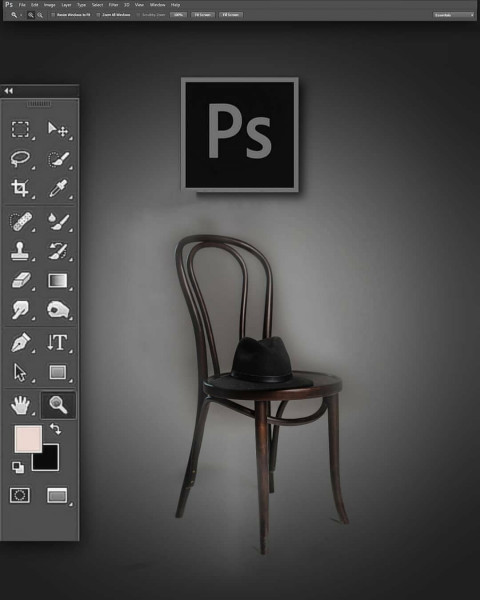Image resolution: width=480 pixels, height=600 pixels.
Task: Select the Move tool
Action: [58, 129]
